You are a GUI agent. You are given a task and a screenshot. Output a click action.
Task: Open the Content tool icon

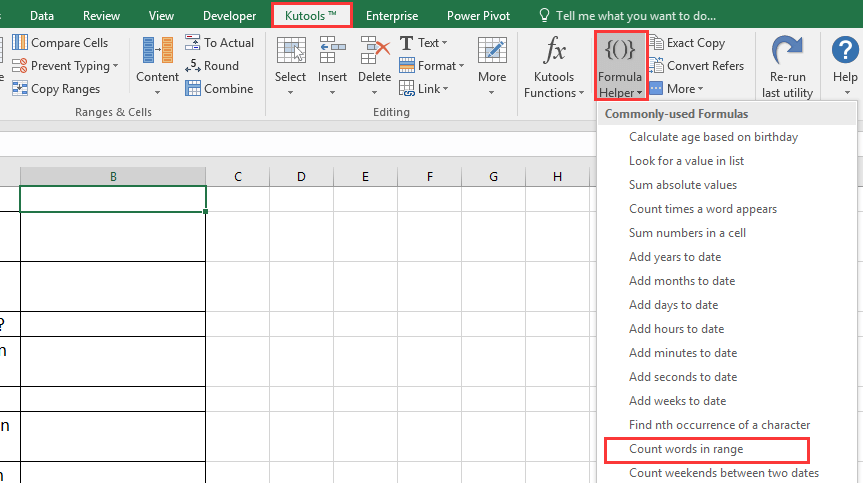(157, 52)
